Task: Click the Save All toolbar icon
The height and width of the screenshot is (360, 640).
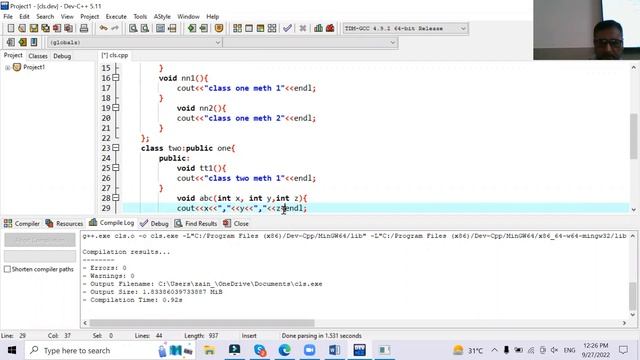Action: (x=45, y=28)
